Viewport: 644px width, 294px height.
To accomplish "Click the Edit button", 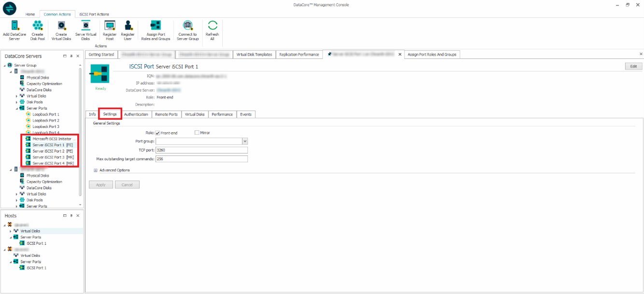I will (633, 67).
